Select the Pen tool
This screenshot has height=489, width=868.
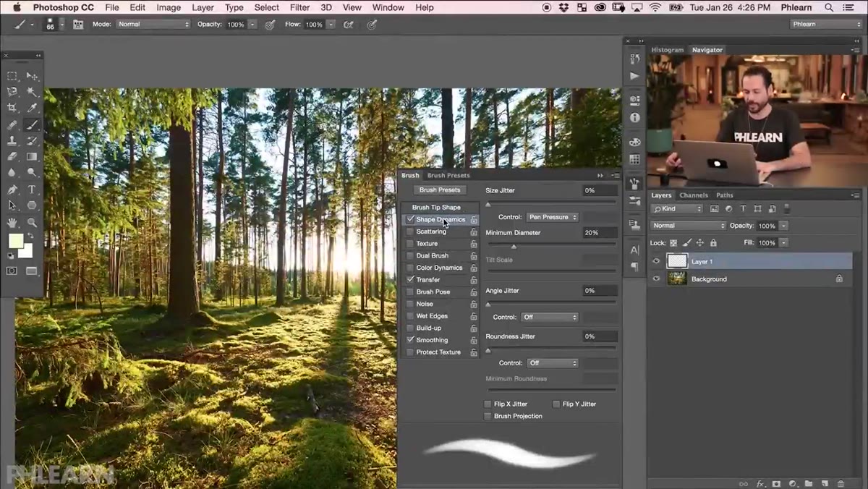12,190
